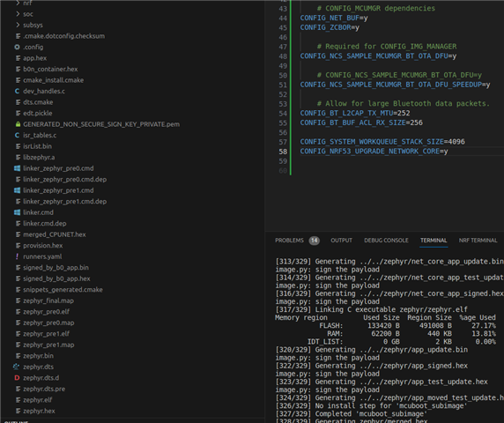The image size is (504, 423).
Task: Click line number 44 in the gutter
Action: 283,18
